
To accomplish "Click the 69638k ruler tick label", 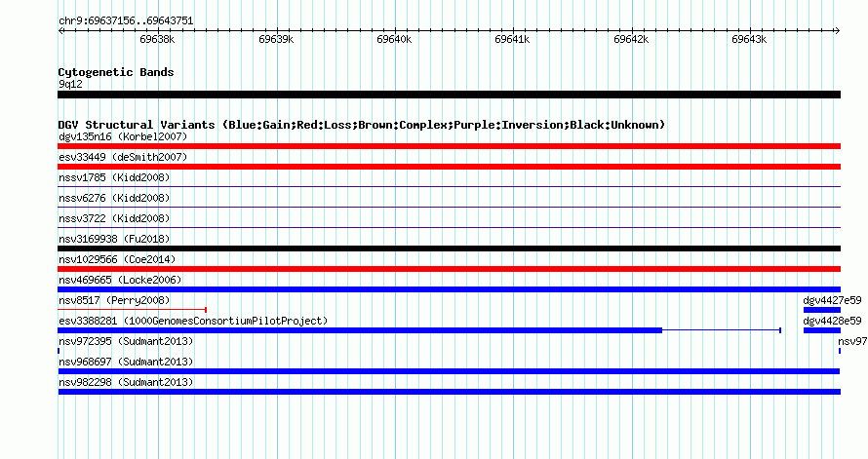I will tap(157, 39).
